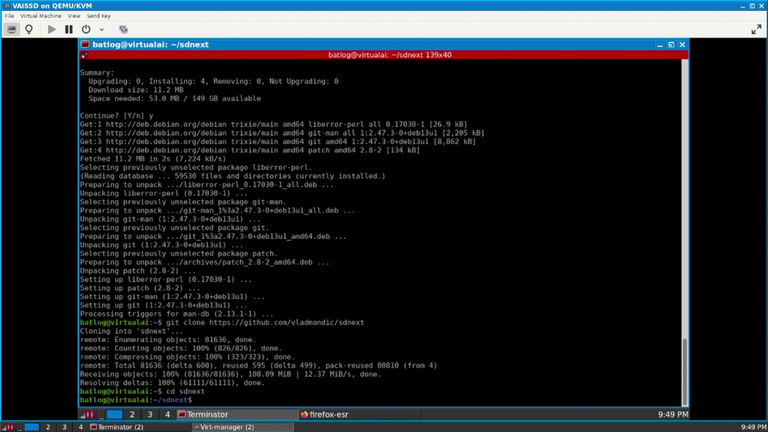
Task: Click the Terminator window title bar icon
Action: point(85,44)
